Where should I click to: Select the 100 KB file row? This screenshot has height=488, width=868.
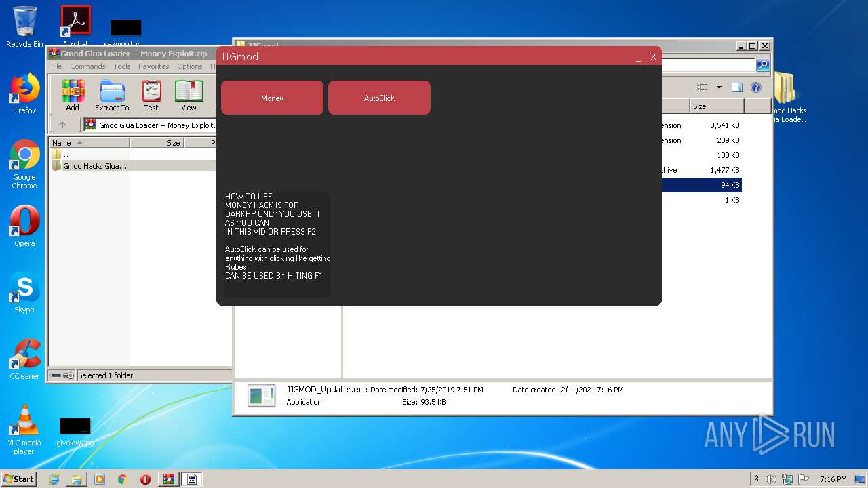coord(701,155)
